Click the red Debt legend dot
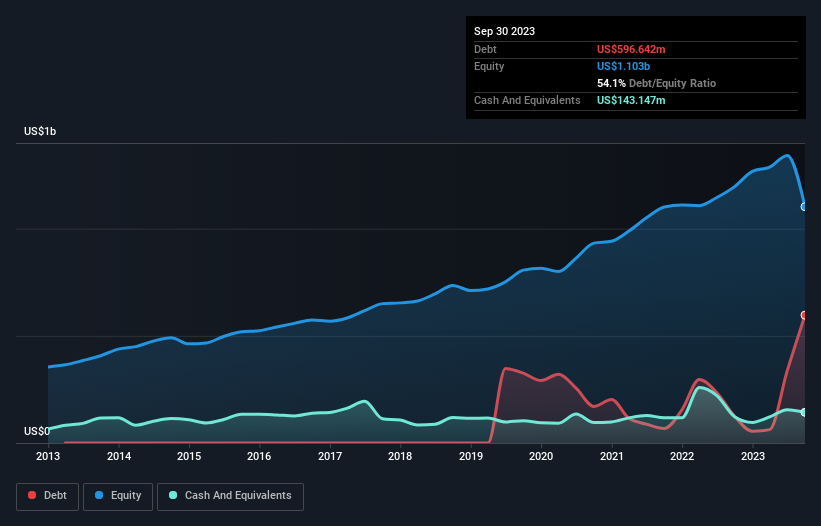Image resolution: width=821 pixels, height=526 pixels. (x=32, y=495)
